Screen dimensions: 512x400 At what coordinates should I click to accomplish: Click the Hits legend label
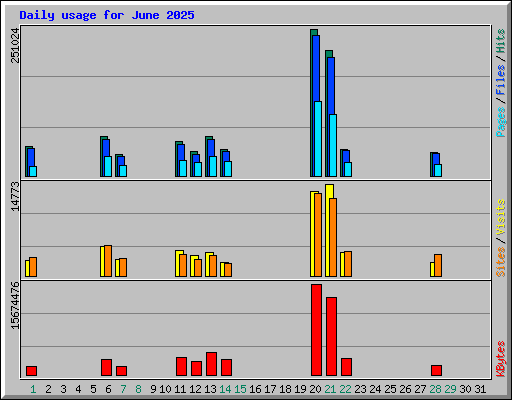coord(500,41)
